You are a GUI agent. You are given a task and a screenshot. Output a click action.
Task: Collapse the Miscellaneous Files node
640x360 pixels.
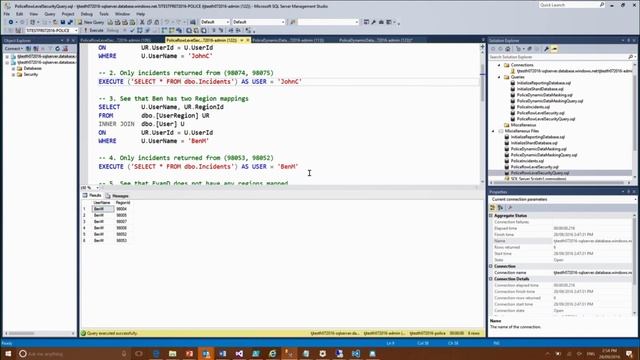click(493, 131)
